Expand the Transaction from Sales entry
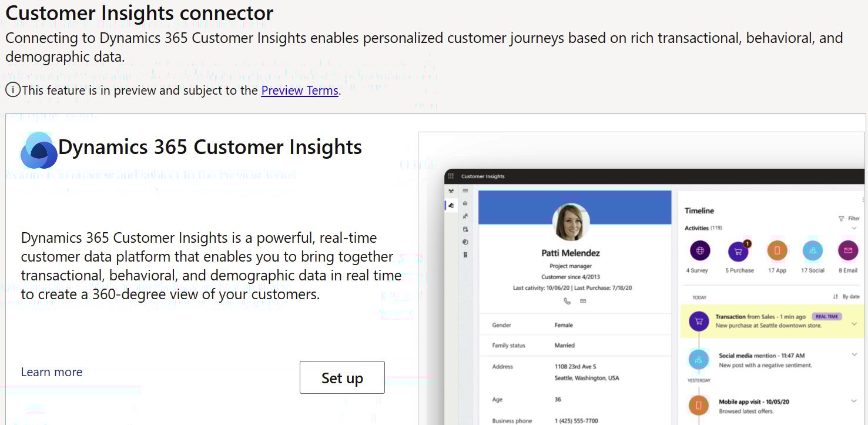 click(x=854, y=324)
